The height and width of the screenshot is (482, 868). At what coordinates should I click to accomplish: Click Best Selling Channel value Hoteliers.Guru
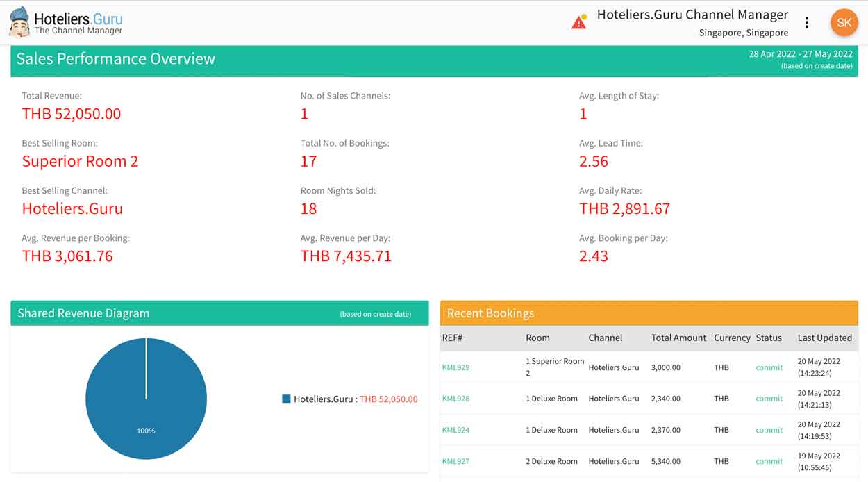click(x=72, y=208)
